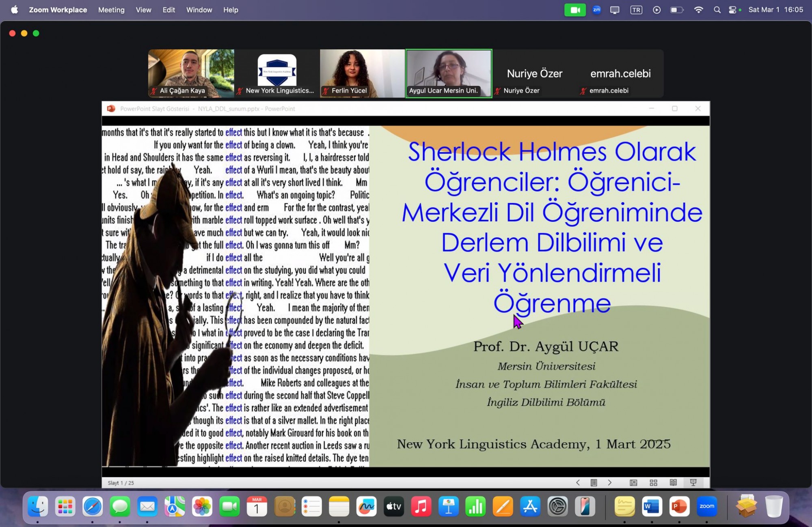Click the TR input source switcher
This screenshot has width=812, height=527.
click(636, 10)
